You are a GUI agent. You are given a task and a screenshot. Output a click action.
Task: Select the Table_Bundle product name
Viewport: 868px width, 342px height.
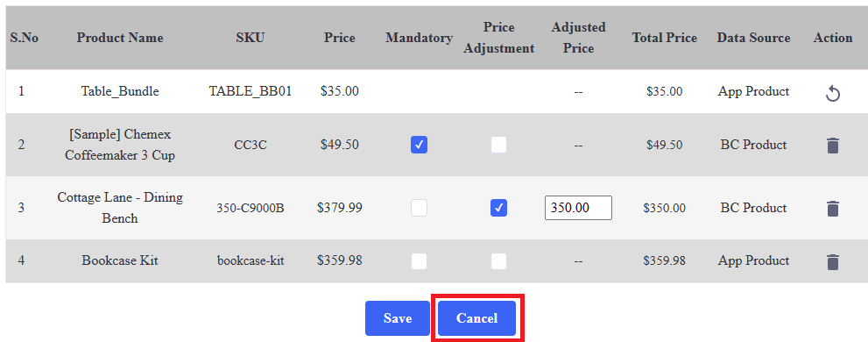pyautogui.click(x=120, y=91)
